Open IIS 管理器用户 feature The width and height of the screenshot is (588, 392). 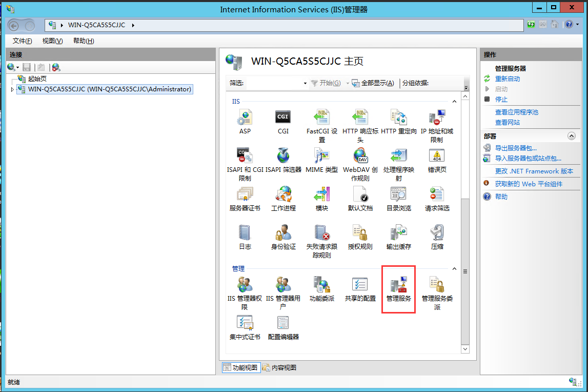point(283,293)
